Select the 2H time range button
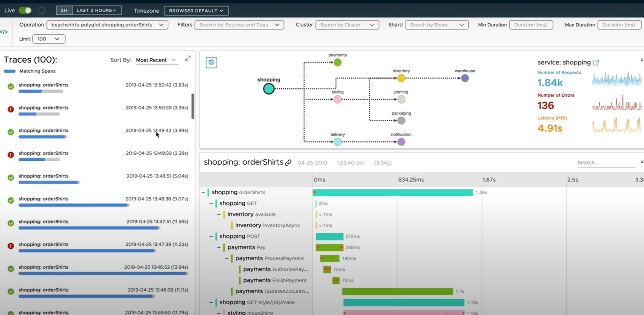This screenshot has height=315, width=644. coord(64,10)
